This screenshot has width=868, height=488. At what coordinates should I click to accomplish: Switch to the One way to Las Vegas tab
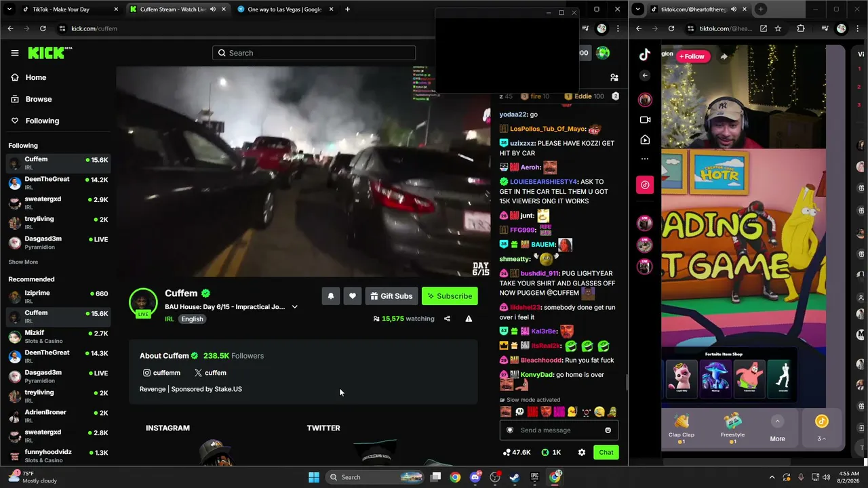pyautogui.click(x=285, y=9)
